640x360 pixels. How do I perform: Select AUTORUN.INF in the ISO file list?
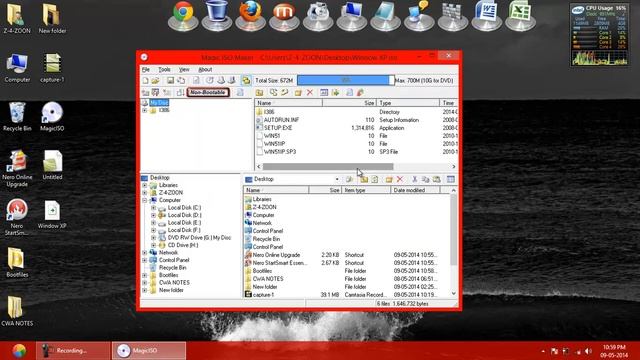pos(281,120)
